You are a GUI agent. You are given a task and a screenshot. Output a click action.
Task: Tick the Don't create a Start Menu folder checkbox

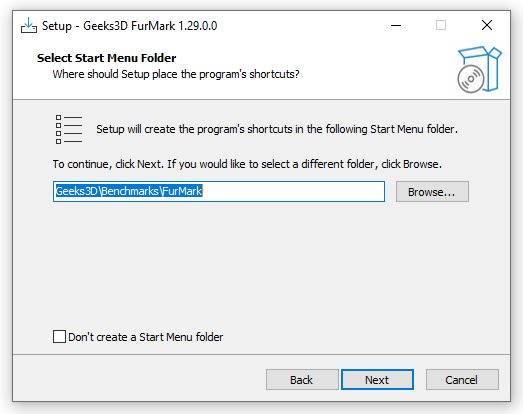[x=59, y=337]
